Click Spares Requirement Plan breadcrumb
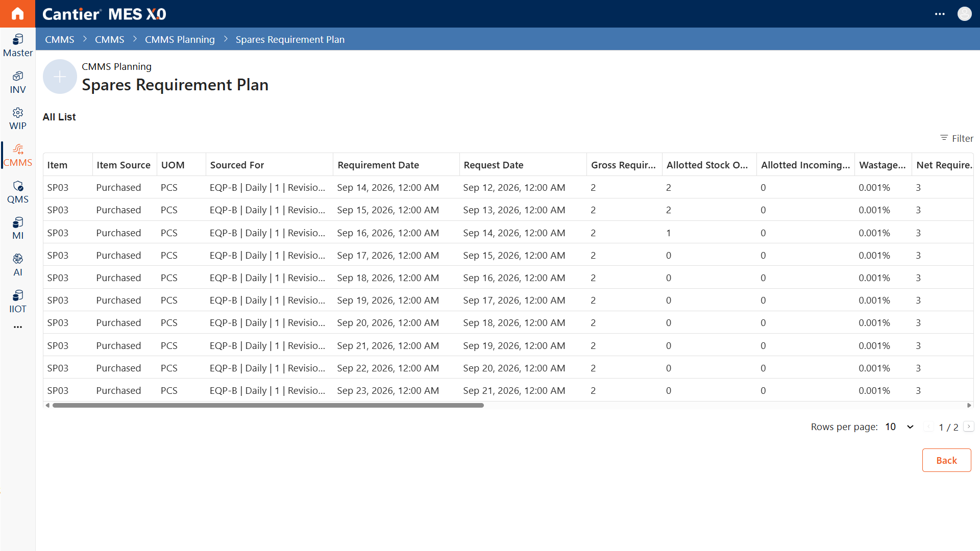This screenshot has width=980, height=551. [x=290, y=39]
